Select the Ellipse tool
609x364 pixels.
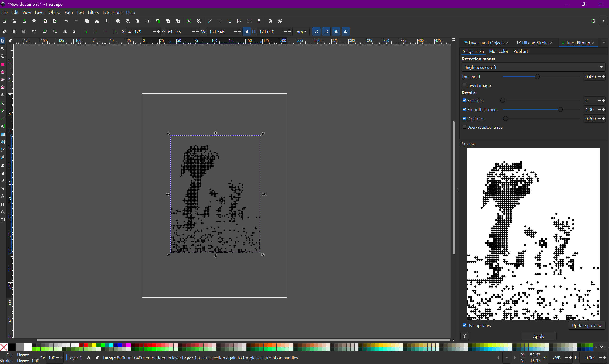tap(3, 72)
